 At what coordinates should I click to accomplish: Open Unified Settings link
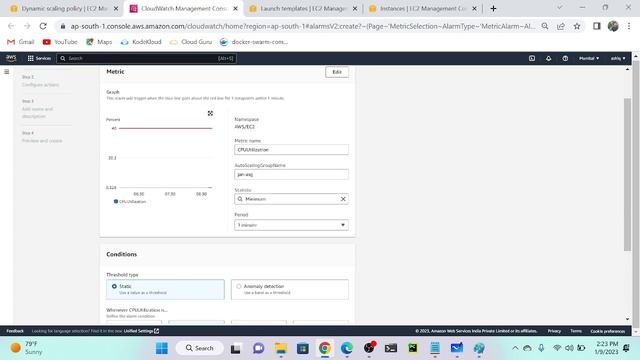(x=141, y=331)
